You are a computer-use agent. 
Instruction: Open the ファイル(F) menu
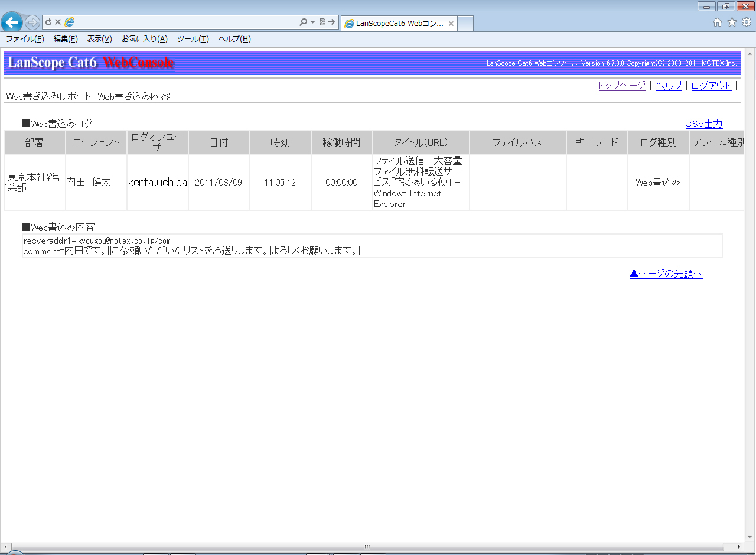coord(25,39)
